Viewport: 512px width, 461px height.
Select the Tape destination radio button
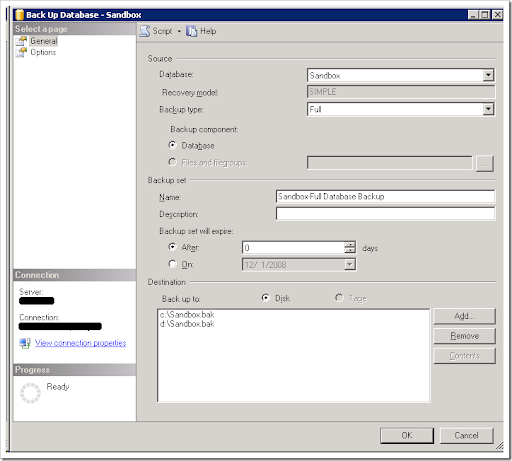coord(339,298)
